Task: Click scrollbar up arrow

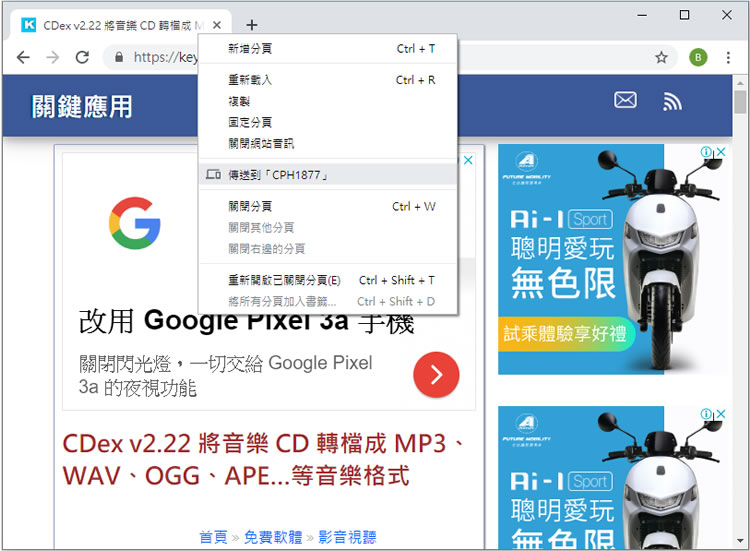Action: click(x=740, y=82)
